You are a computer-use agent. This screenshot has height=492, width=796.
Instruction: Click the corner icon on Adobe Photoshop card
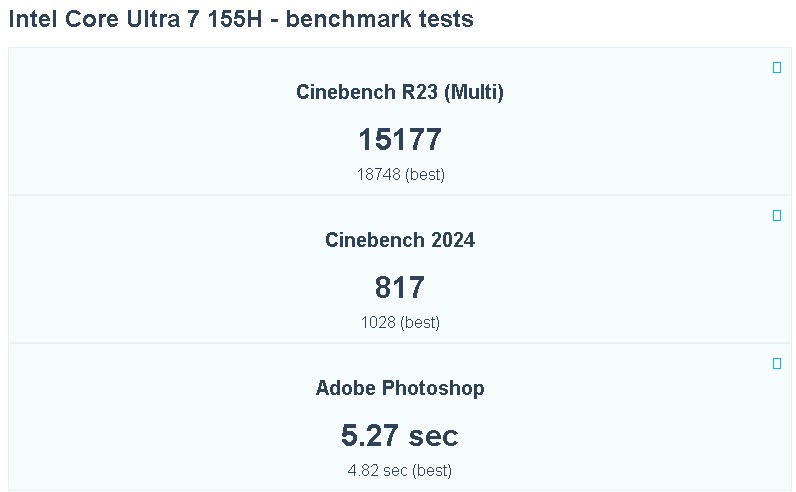(x=777, y=364)
